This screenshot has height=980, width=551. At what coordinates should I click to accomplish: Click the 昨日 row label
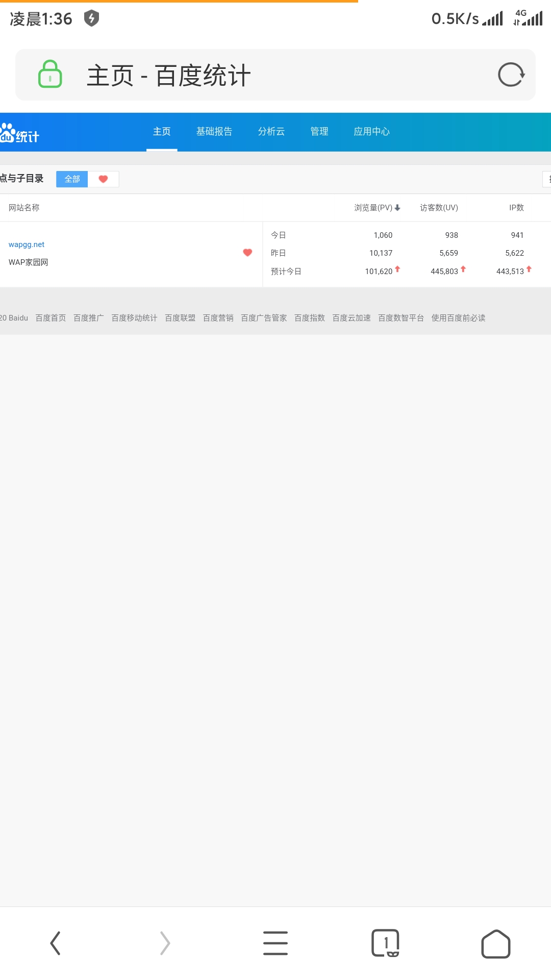279,253
